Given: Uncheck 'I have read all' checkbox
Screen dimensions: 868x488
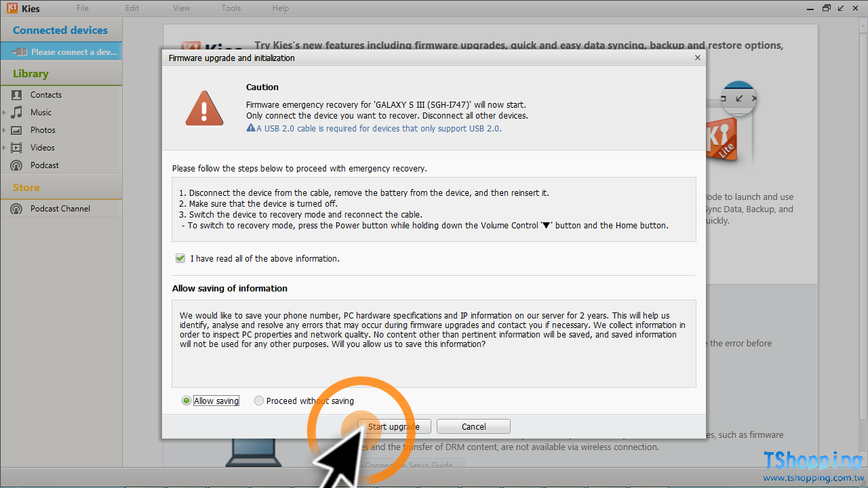Looking at the screenshot, I should click(180, 258).
